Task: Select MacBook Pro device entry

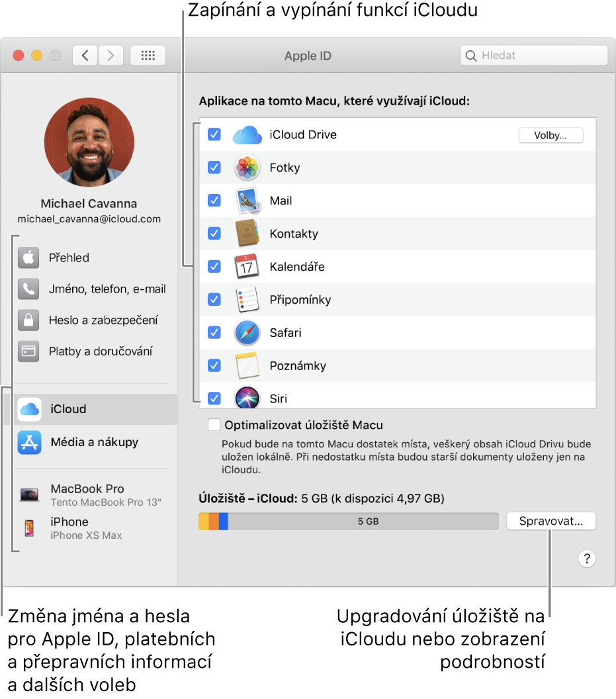Action: [x=91, y=495]
